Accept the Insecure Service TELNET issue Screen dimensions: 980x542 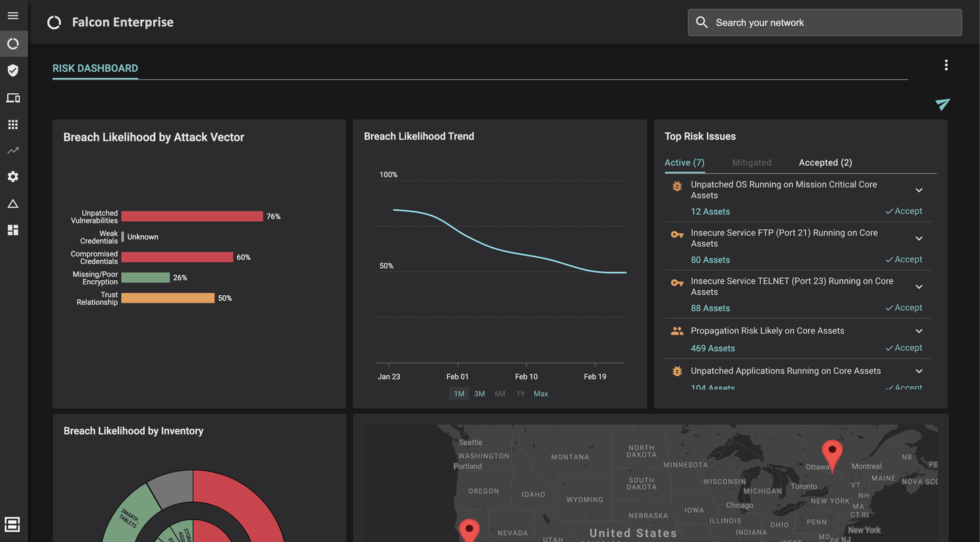click(x=904, y=307)
